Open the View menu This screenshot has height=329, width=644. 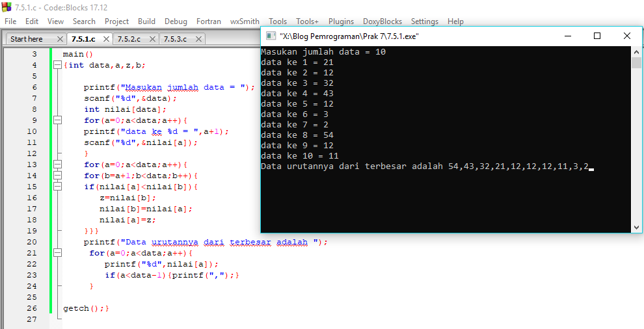pyautogui.click(x=55, y=21)
